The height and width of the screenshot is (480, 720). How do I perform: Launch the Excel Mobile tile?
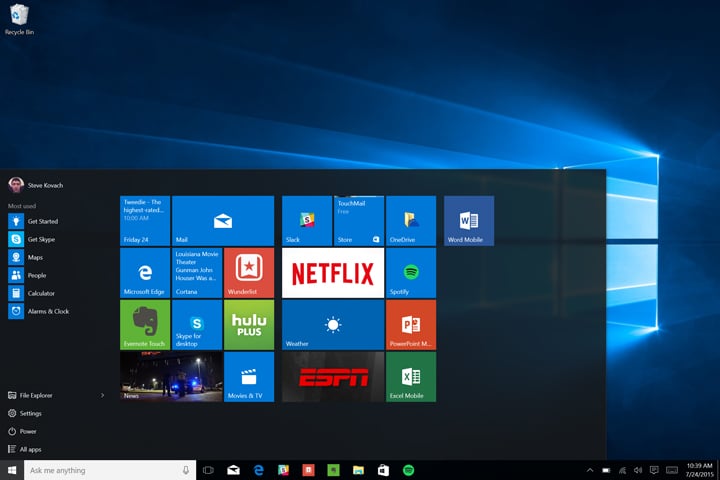coord(411,377)
